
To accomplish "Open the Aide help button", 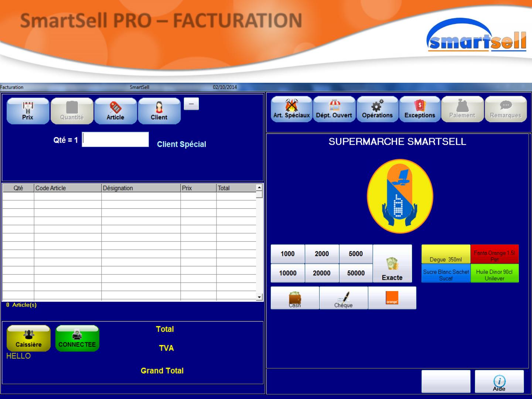I will point(499,382).
